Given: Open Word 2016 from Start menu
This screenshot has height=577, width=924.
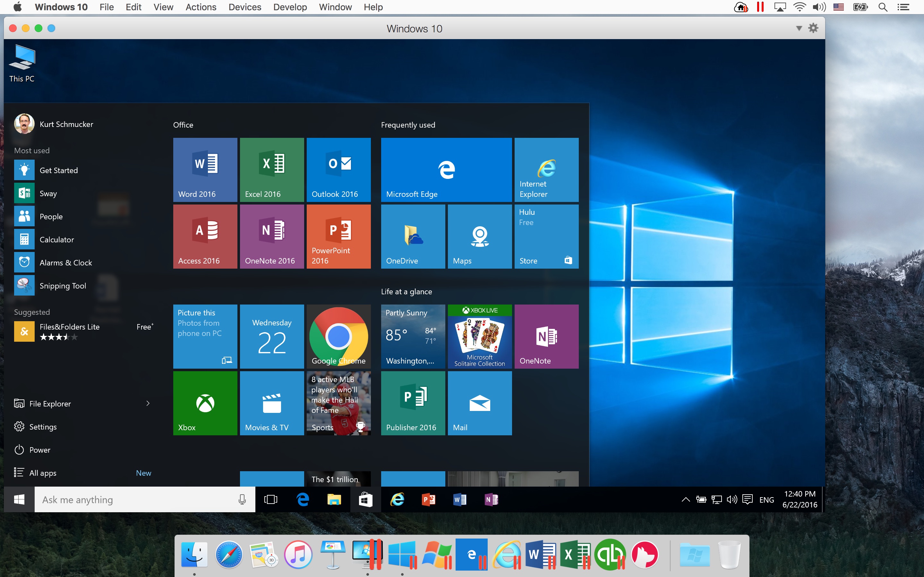Looking at the screenshot, I should click(x=204, y=168).
